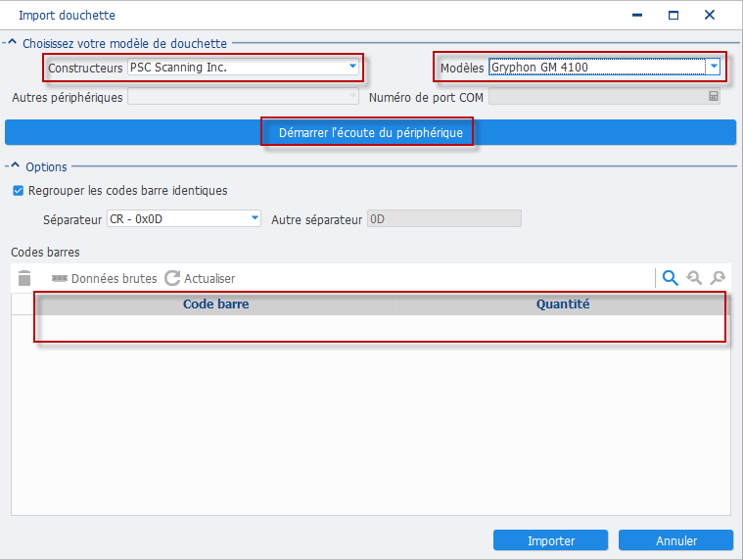743x560 pixels.
Task: Click the Annuler button
Action: [x=676, y=540]
